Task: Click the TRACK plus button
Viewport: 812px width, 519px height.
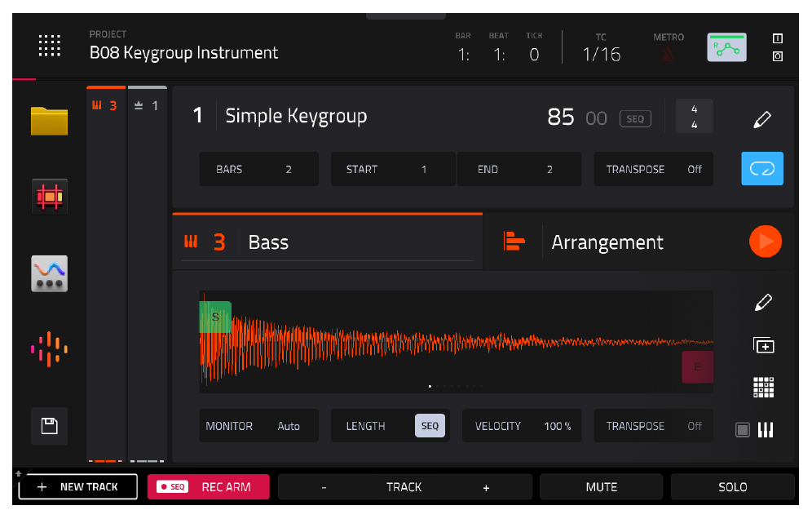Action: [x=486, y=487]
